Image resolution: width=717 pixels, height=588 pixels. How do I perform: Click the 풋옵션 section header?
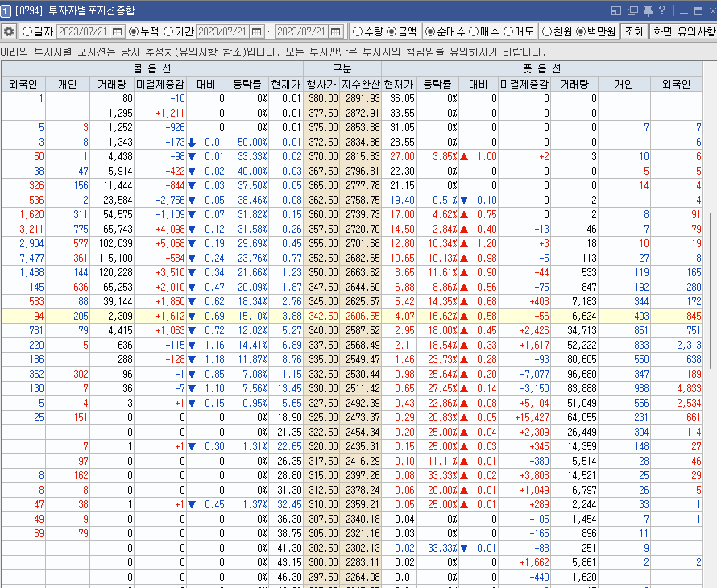[542, 68]
